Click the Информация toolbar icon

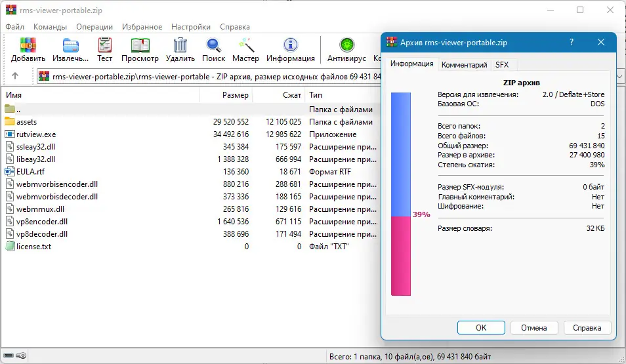tap(290, 45)
